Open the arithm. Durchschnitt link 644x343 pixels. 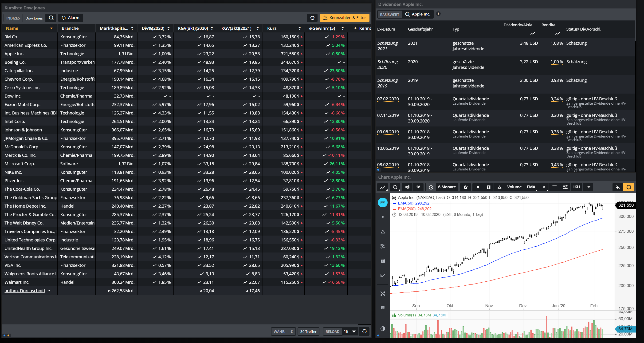point(25,291)
